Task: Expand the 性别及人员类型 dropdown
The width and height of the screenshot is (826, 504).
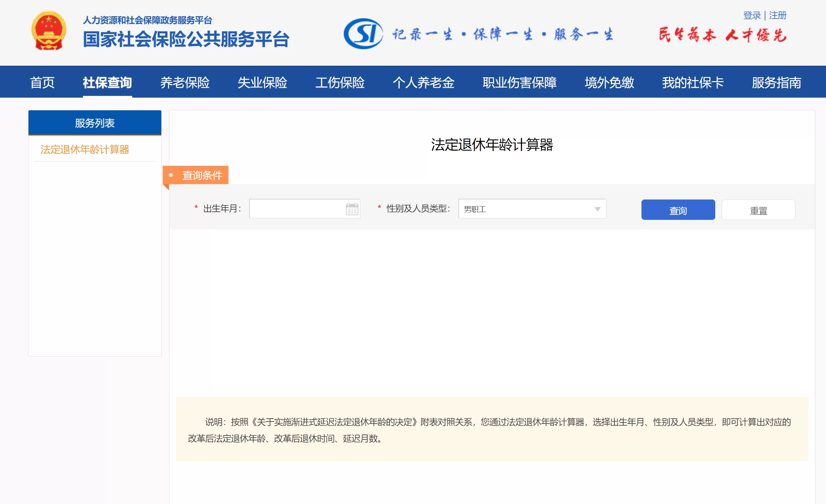Action: click(x=532, y=209)
